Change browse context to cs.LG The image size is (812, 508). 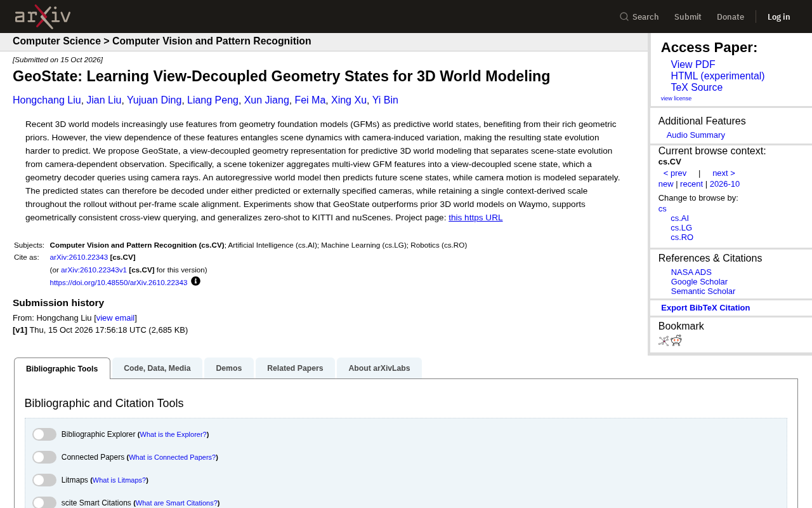pos(681,228)
